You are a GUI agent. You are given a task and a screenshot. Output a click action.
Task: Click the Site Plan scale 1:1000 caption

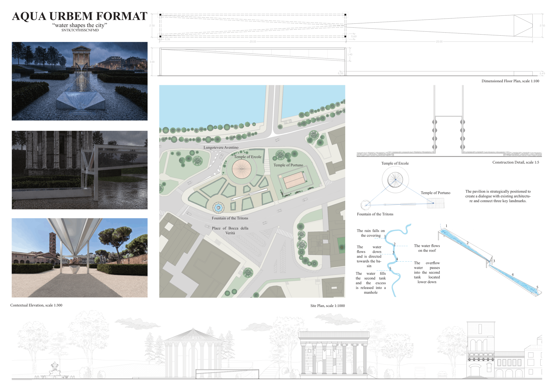click(327, 306)
